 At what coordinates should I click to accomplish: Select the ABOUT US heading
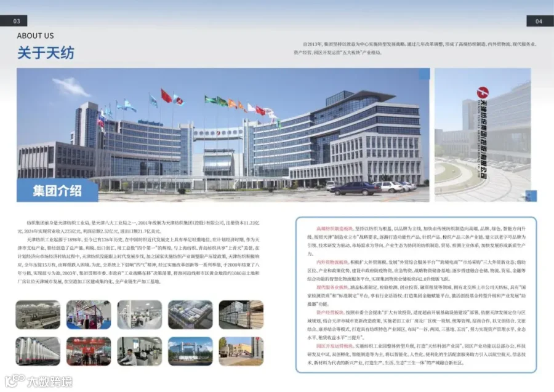35,36
